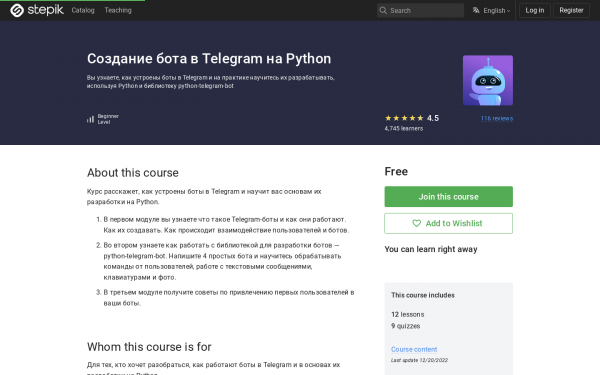Click the robot course cover image
Viewport: 600px width, 375px height.
[x=488, y=80]
